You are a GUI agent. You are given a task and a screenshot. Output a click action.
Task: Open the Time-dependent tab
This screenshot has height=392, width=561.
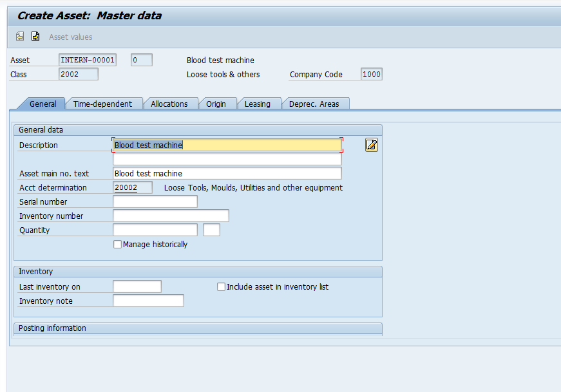tap(102, 104)
